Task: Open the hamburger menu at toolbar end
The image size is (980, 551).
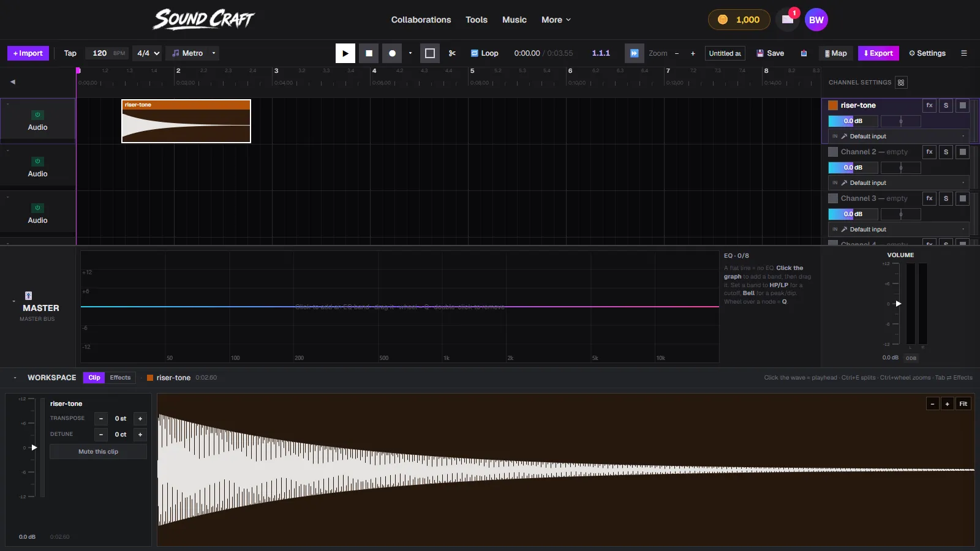Action: point(964,53)
